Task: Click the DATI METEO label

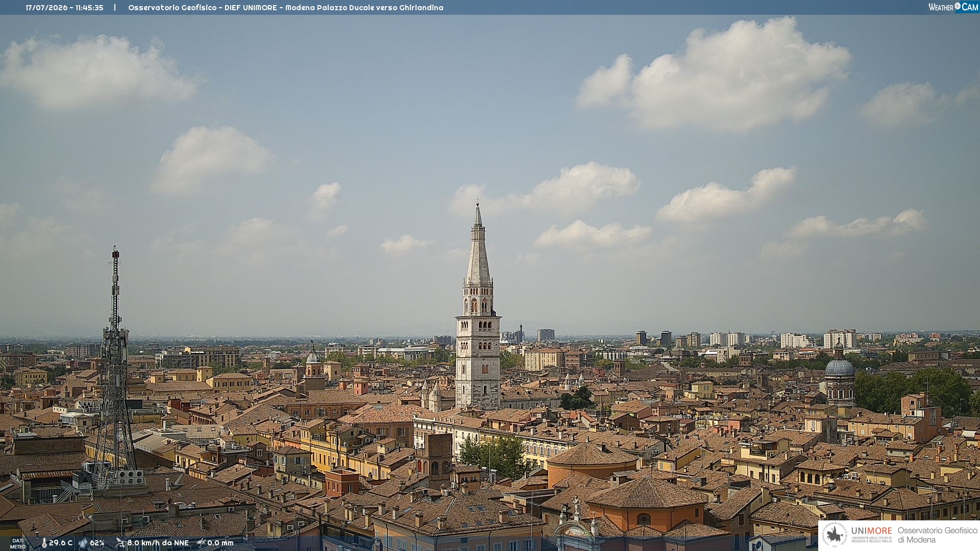Action: (x=18, y=544)
